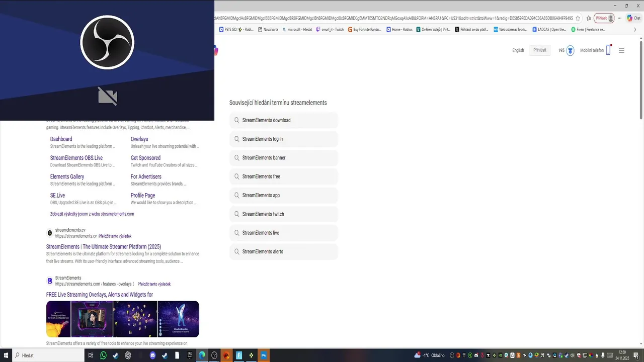Click the Mobilní telefon phone icon
Image resolution: width=644 pixels, height=362 pixels.
[x=608, y=50]
